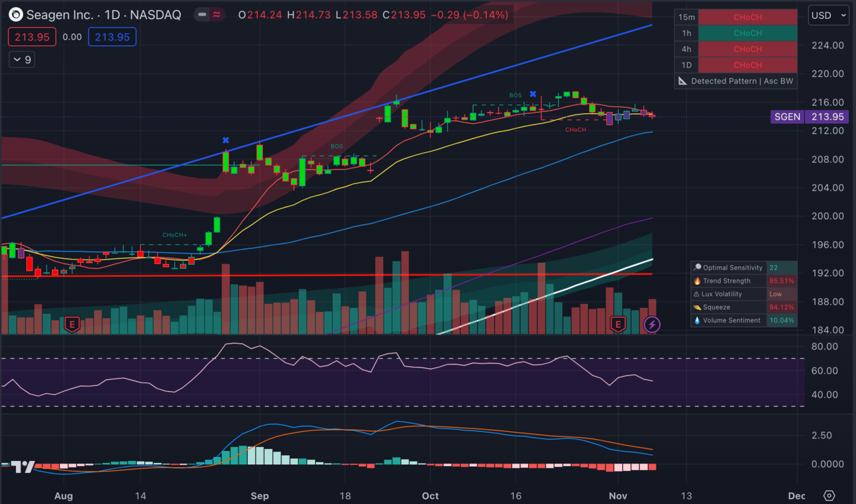This screenshot has width=856, height=504.
Task: Click the purple lightning bolt event icon
Action: point(652,325)
